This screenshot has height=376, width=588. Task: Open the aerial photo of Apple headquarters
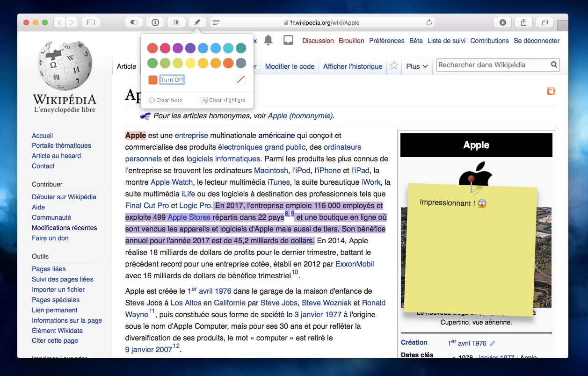[x=476, y=257]
